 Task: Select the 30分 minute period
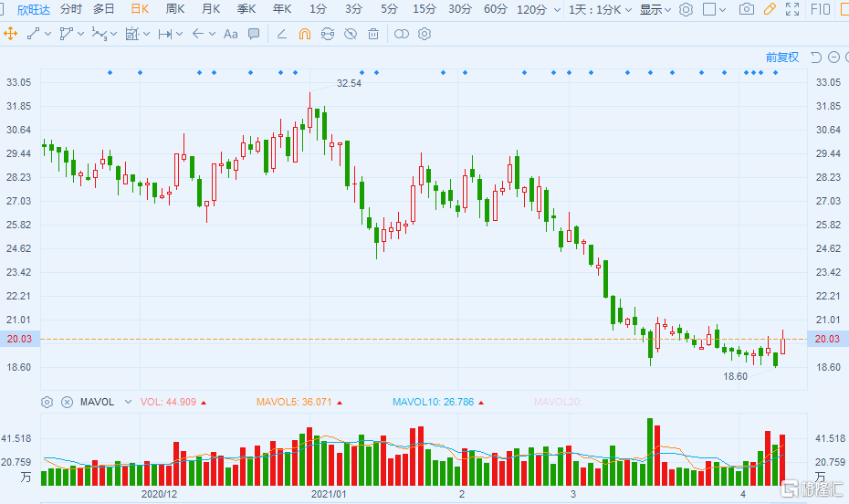click(x=460, y=9)
